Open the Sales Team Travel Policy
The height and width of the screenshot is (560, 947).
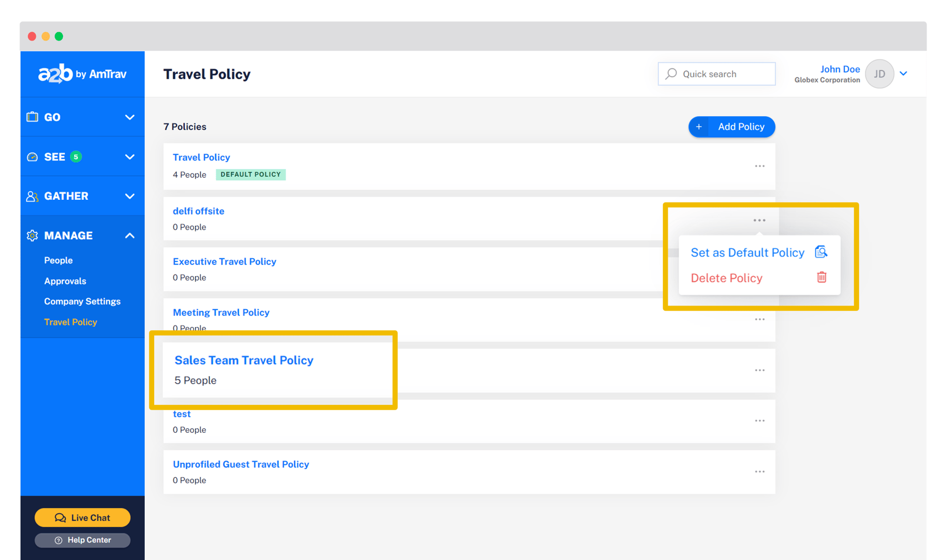click(x=244, y=360)
